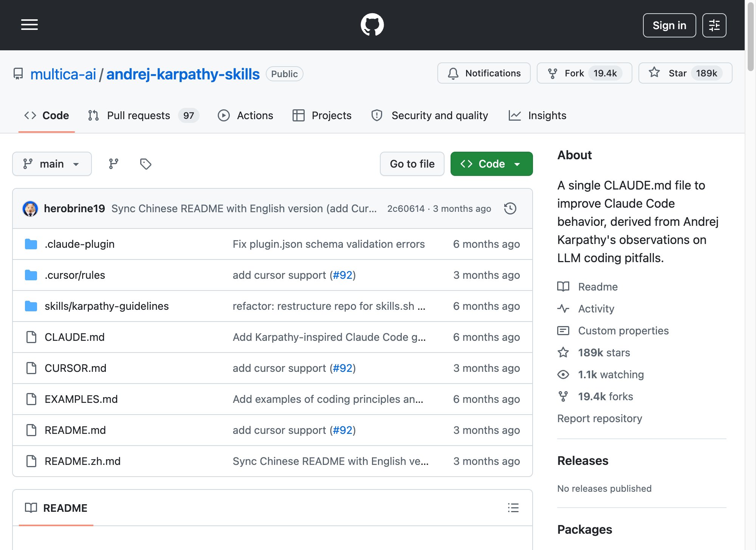Open the multica-ai owner link
The image size is (756, 550).
tap(63, 74)
